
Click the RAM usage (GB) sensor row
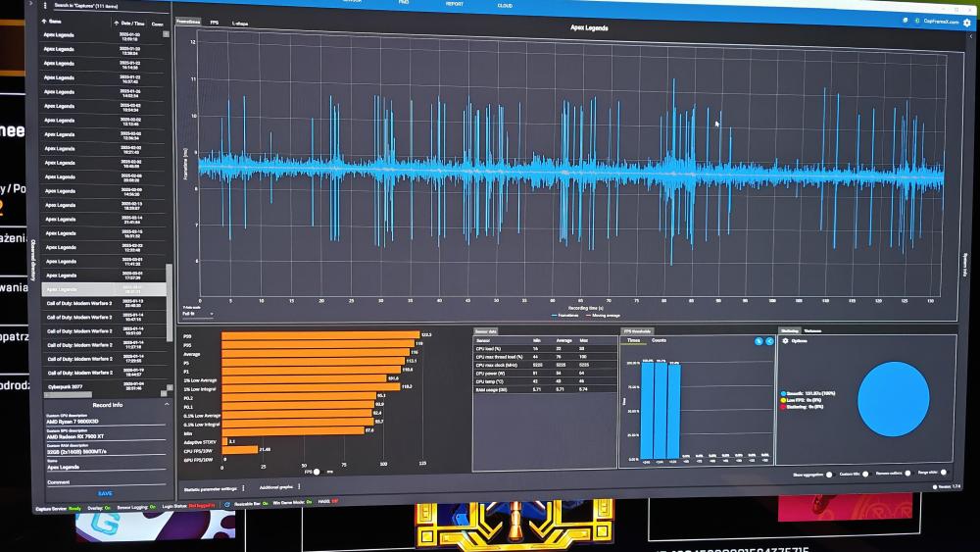pos(545,389)
